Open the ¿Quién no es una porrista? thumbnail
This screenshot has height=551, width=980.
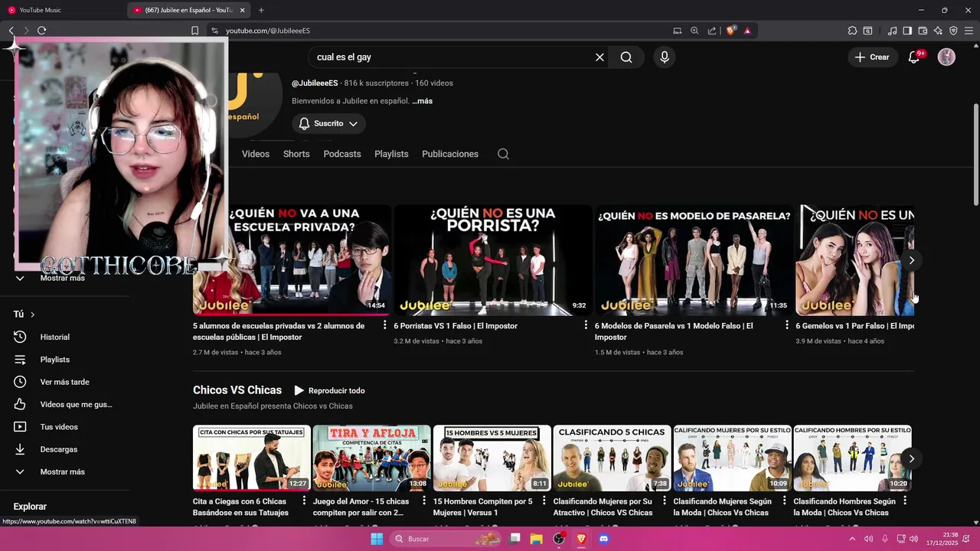point(493,260)
